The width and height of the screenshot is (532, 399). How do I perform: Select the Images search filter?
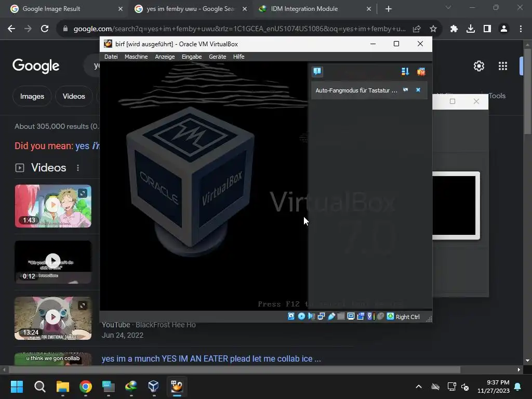coord(32,96)
